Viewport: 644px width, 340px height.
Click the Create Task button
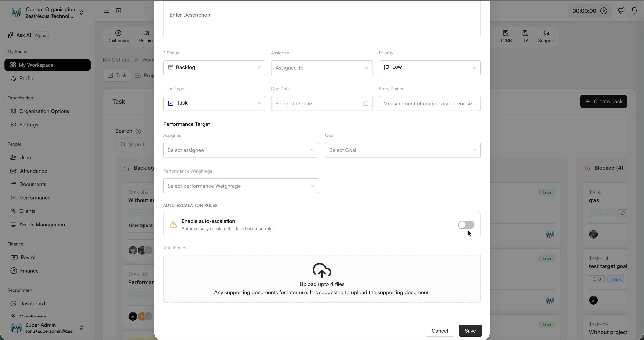pos(604,102)
